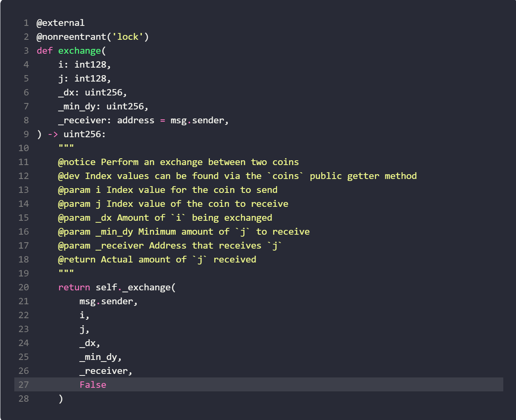The image size is (516, 420).
Task: Click '@return Actual amount of `j` received' line
Action: point(157,259)
